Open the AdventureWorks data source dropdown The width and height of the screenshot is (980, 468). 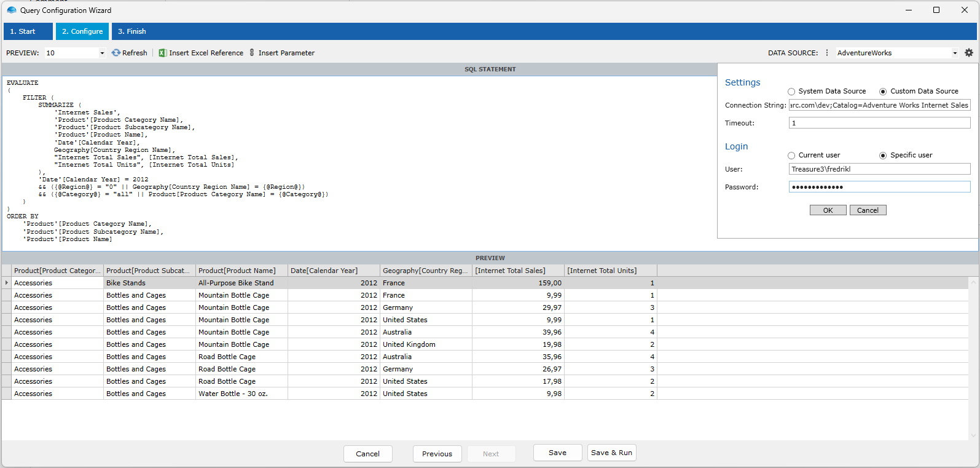955,53
